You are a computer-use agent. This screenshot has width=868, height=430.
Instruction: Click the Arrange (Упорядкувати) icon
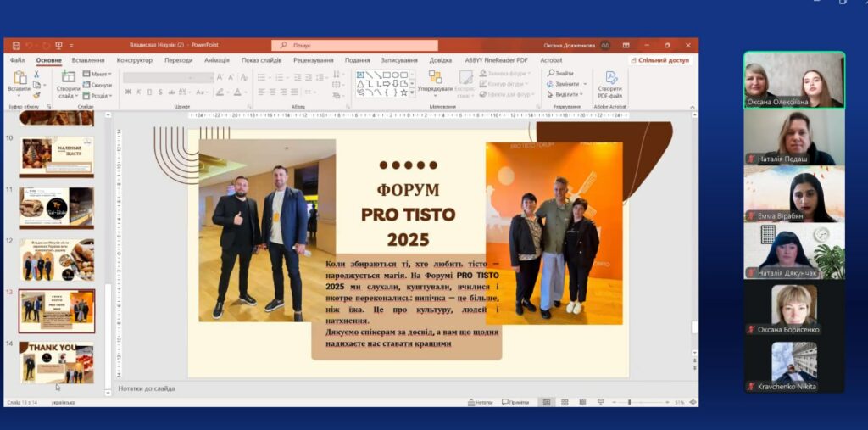(x=435, y=80)
